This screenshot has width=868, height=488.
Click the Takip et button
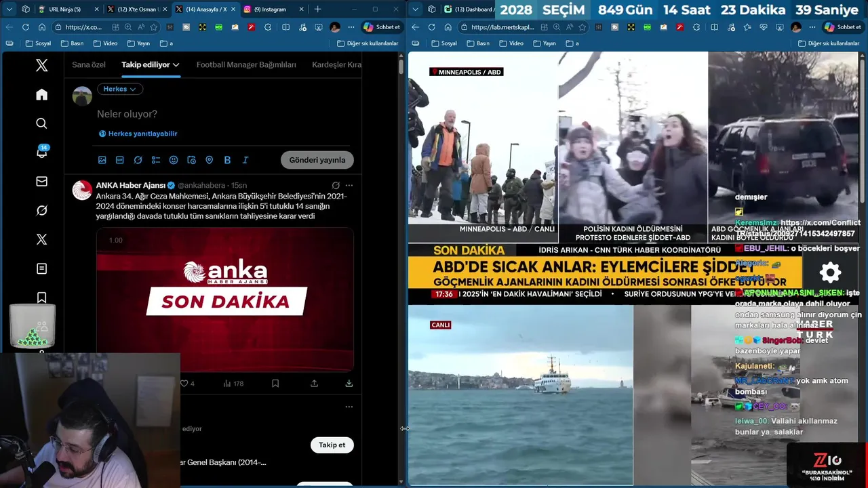pyautogui.click(x=332, y=445)
